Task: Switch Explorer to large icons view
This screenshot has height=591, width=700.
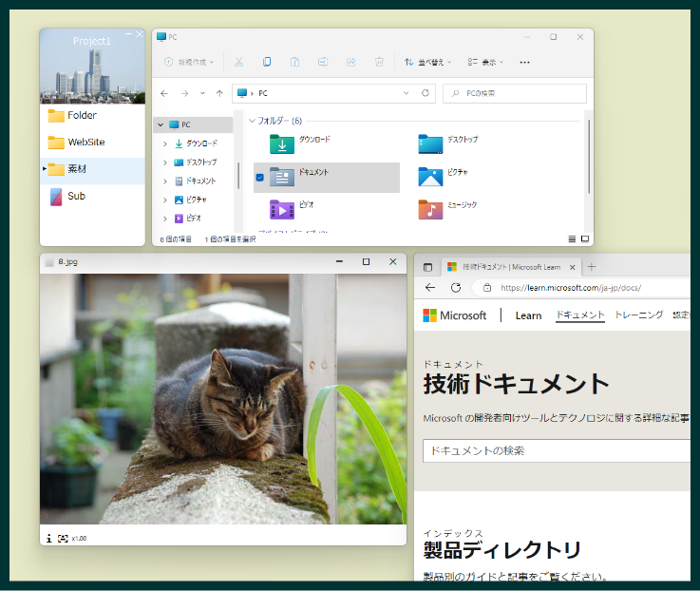Action: (585, 238)
